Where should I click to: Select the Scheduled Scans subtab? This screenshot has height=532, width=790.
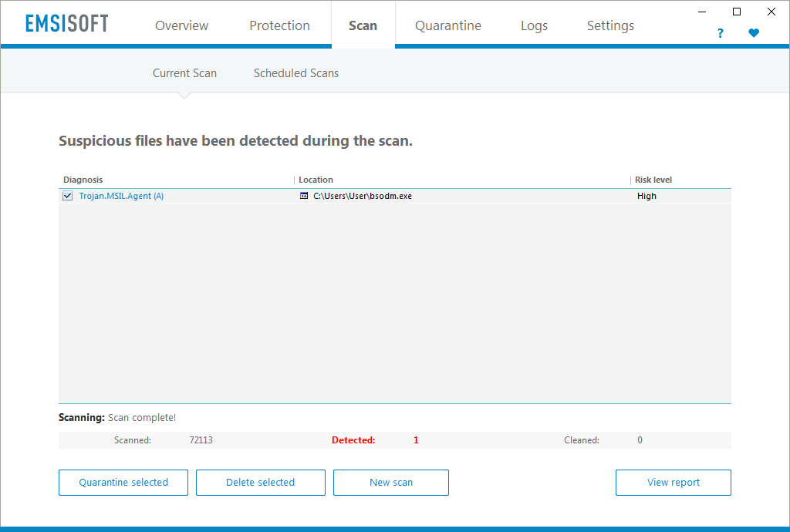[x=296, y=73]
